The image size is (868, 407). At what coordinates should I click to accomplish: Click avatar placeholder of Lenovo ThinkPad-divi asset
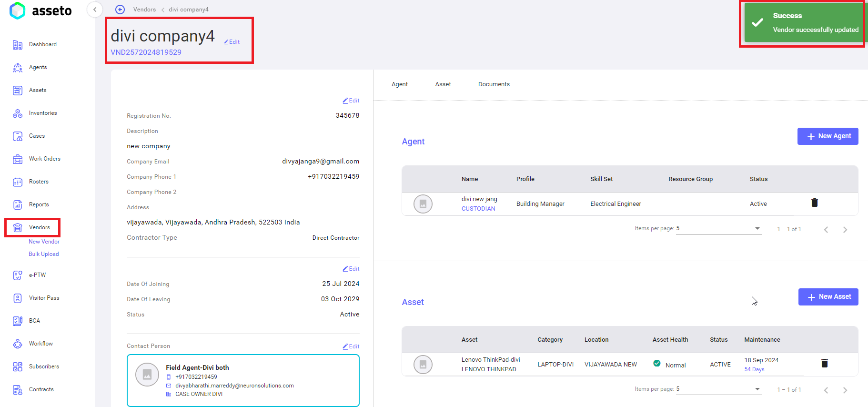pyautogui.click(x=423, y=365)
